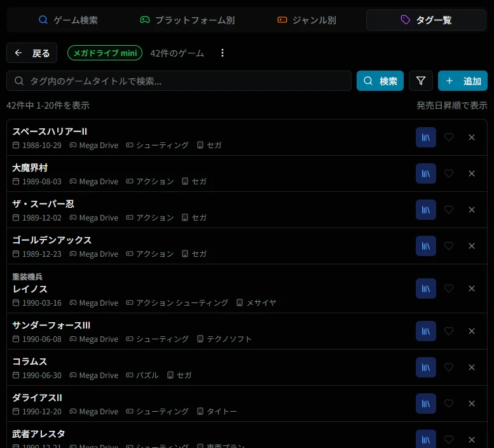
Task: Remove 武者アレスタ from tag
Action: click(472, 440)
